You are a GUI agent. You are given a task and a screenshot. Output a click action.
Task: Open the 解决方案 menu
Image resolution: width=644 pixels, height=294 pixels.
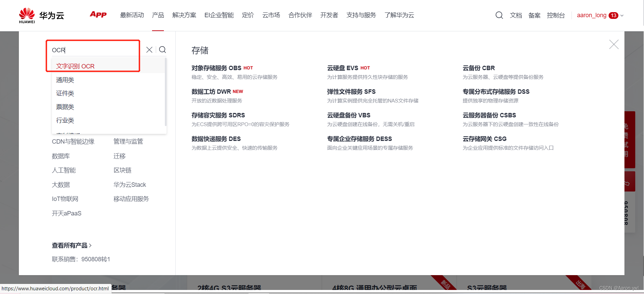tap(184, 15)
